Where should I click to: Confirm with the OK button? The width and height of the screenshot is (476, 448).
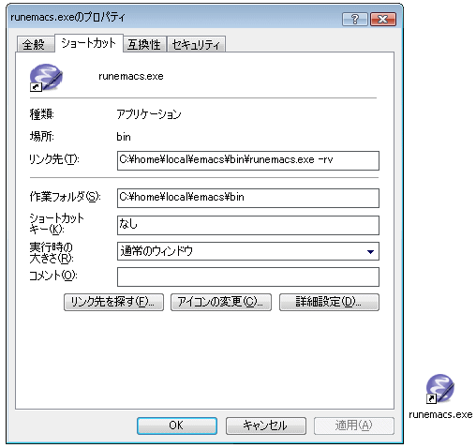tap(177, 426)
